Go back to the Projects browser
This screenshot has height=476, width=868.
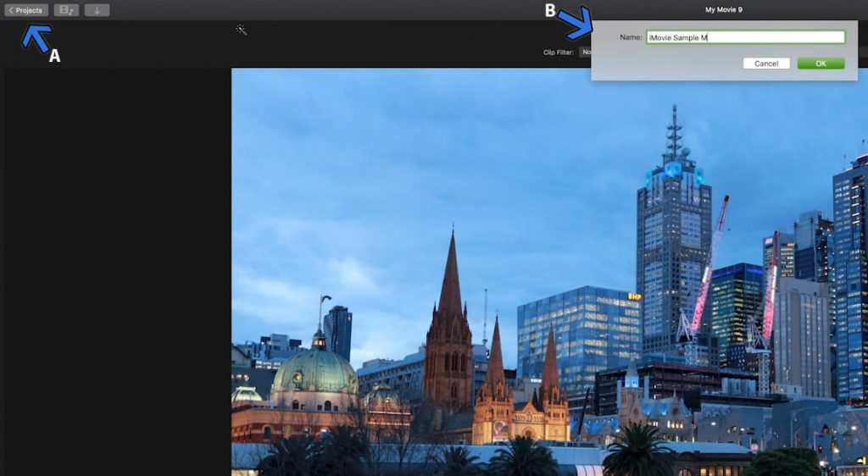(26, 10)
